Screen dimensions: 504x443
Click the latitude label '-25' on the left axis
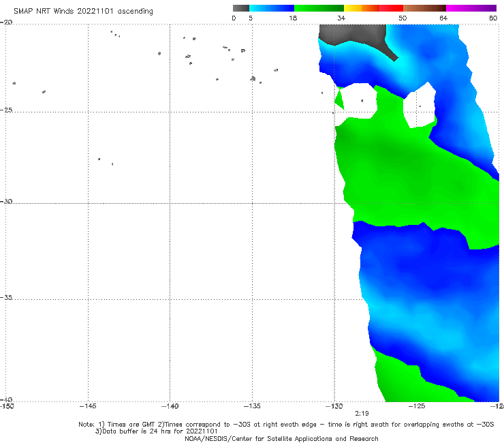pos(7,110)
